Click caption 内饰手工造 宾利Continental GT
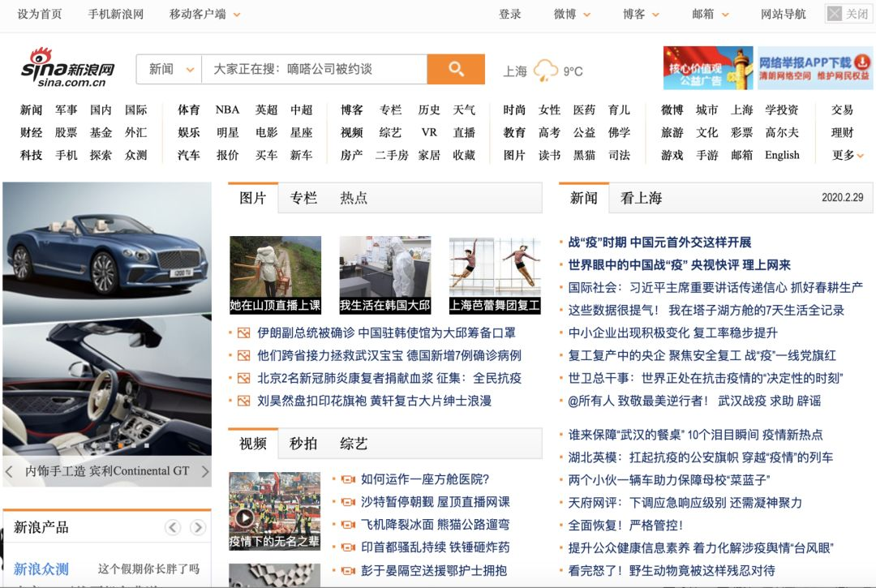 [x=107, y=471]
